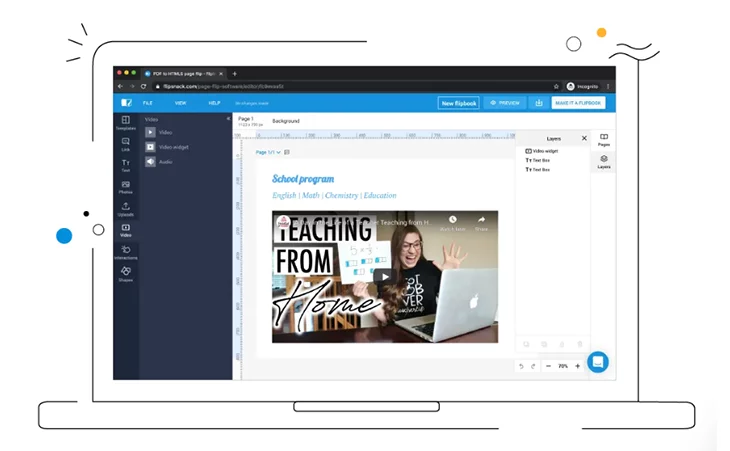Open the Uploads sidebar section
This screenshot has height=451, width=730.
click(x=126, y=209)
